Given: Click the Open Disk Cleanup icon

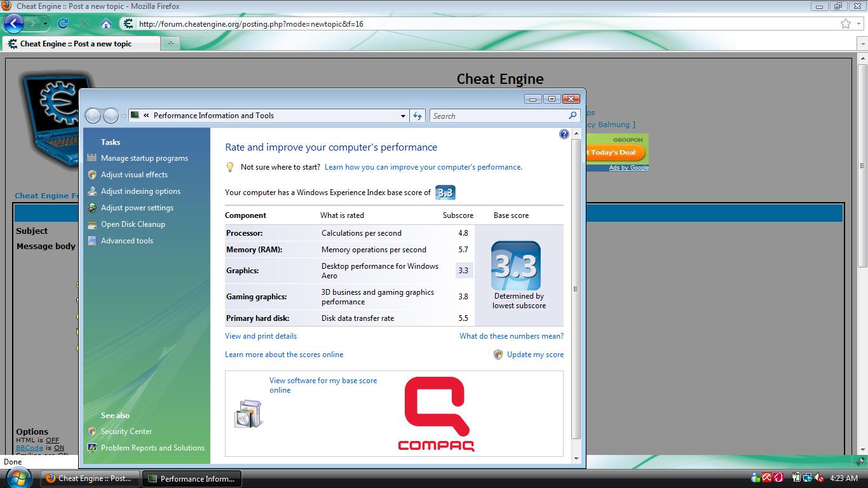Looking at the screenshot, I should click(92, 224).
